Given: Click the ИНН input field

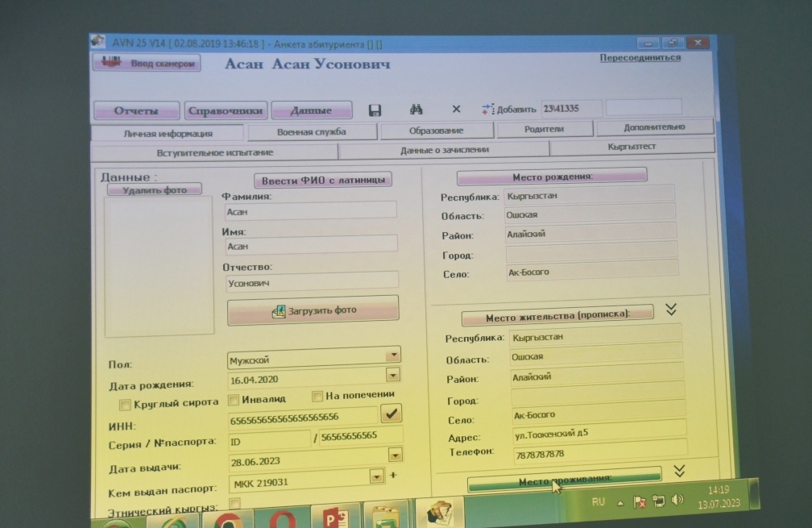Looking at the screenshot, I should tap(302, 418).
